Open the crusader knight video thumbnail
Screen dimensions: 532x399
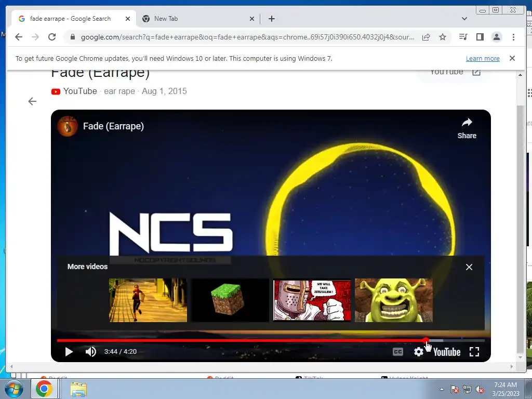tap(312, 300)
